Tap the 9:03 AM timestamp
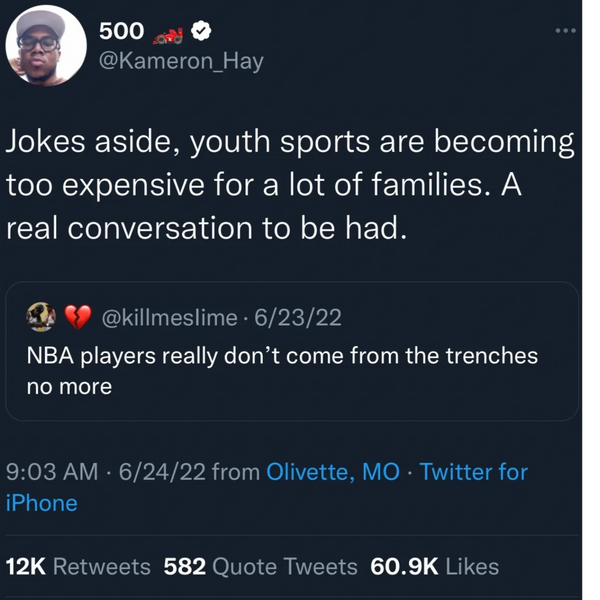Viewport: 600px width, 600px height. pyautogui.click(x=52, y=471)
